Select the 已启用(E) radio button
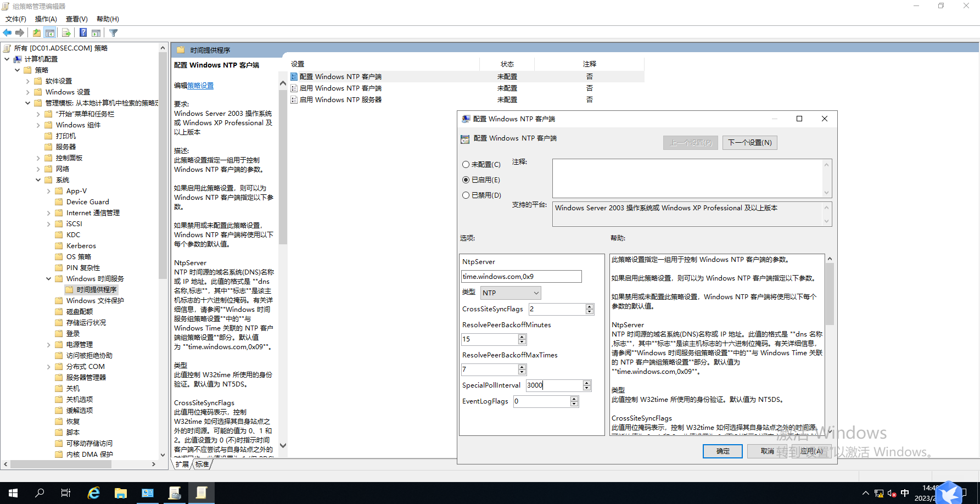Screen dimensions: 980x504 click(x=466, y=180)
